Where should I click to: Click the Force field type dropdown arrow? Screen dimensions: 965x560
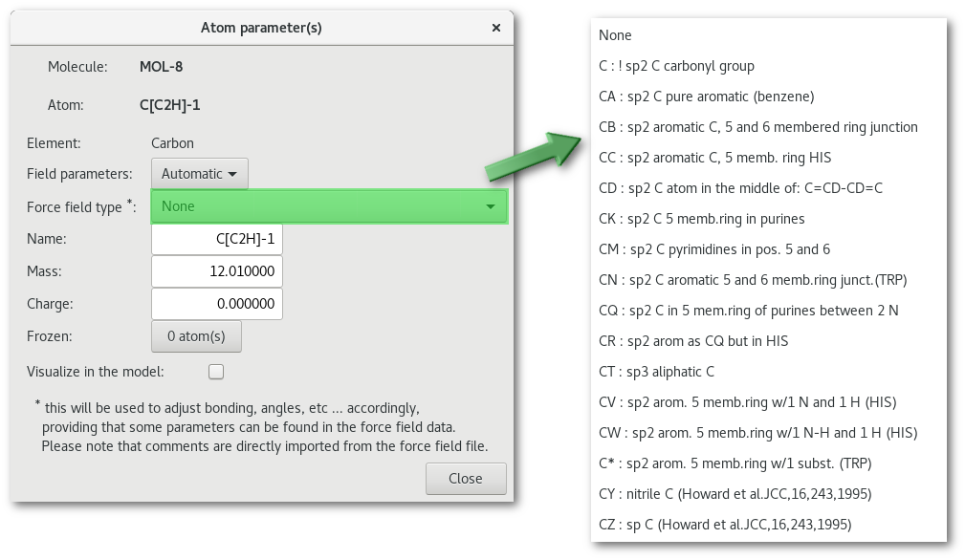click(x=490, y=206)
